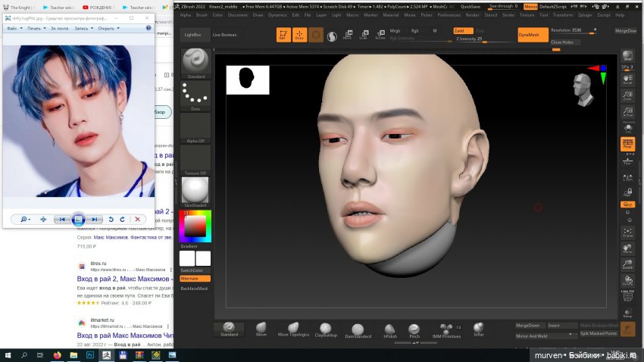Viewport: 644px width, 362px height.
Task: Pick the DamStandard brush
Action: click(x=358, y=330)
